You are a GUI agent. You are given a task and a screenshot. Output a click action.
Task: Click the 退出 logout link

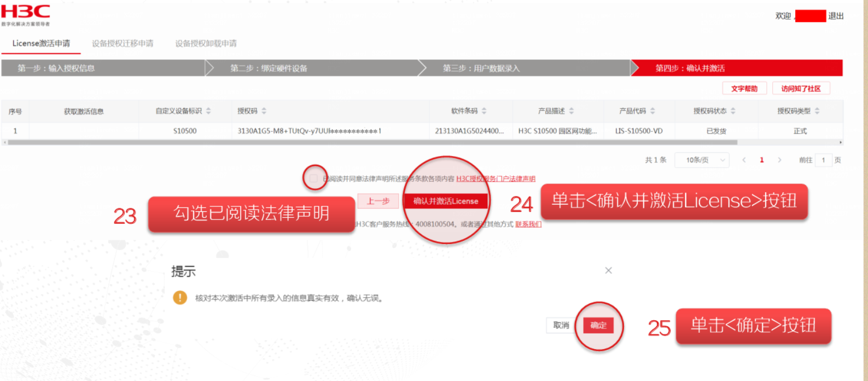(836, 16)
